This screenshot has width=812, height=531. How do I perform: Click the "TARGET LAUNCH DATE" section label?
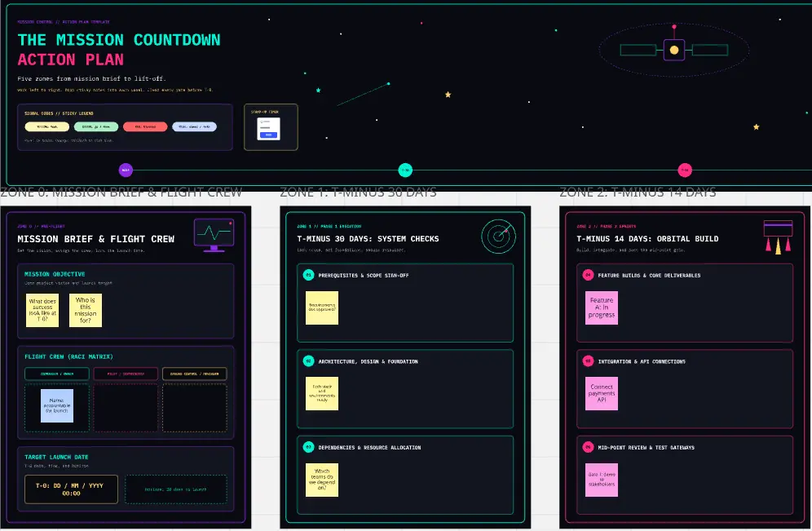coord(56,457)
